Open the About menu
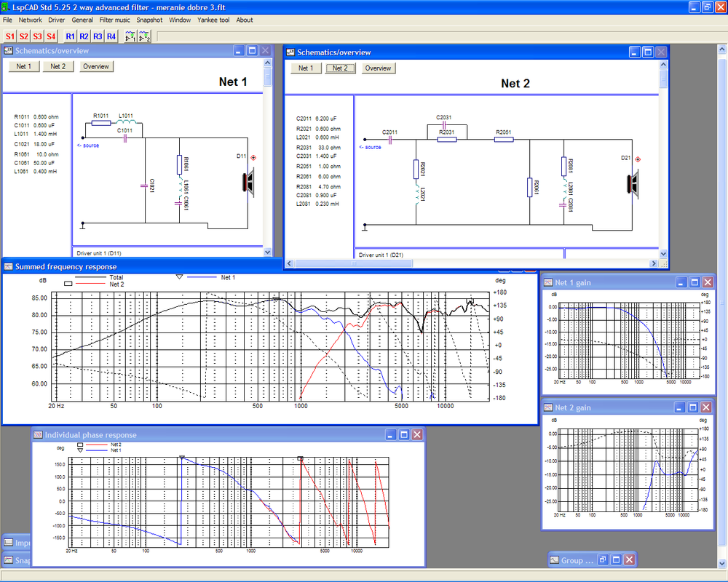Viewport: 728px width, 582px height. 245,20
